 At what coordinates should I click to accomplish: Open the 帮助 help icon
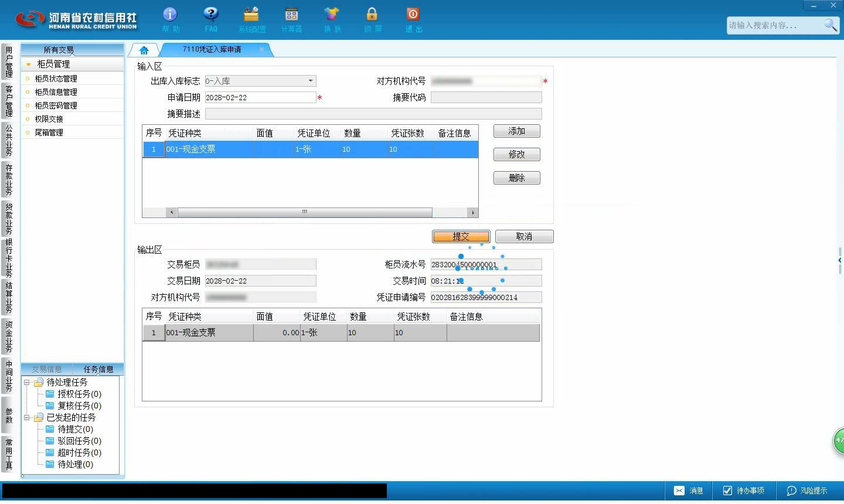(170, 19)
